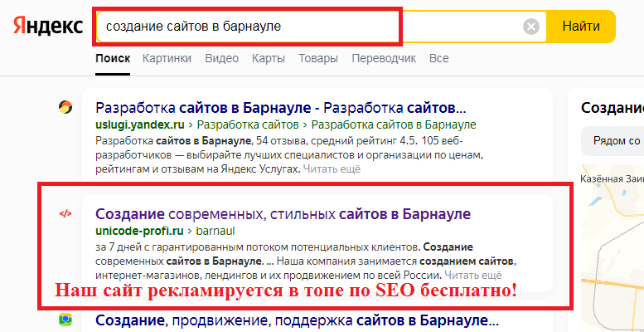Click the barnaul breadcrumb link

[x=215, y=232]
